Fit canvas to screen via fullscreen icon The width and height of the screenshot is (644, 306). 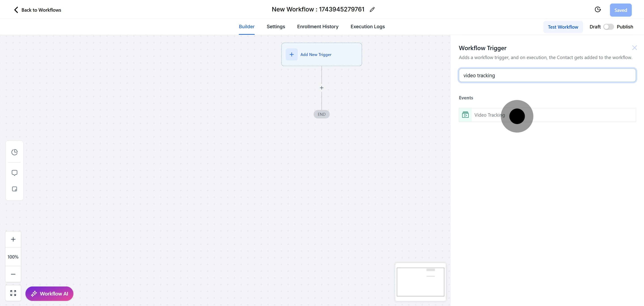[13, 293]
